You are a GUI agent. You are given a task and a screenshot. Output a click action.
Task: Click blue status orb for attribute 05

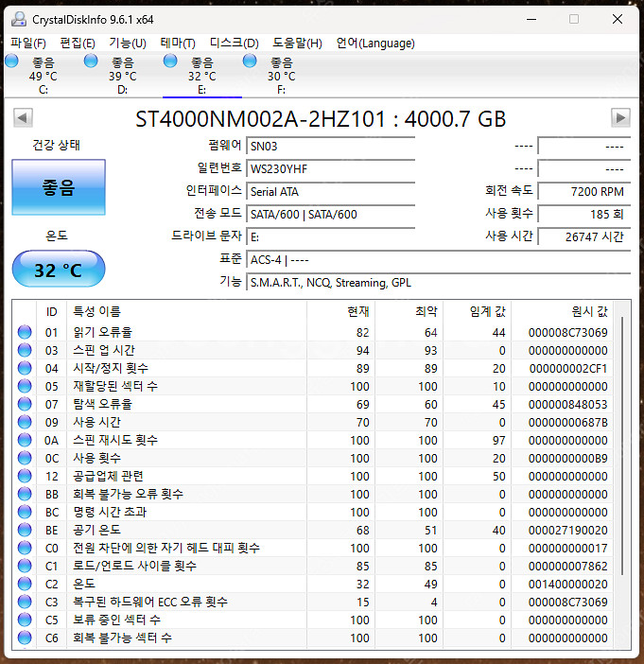tap(25, 386)
